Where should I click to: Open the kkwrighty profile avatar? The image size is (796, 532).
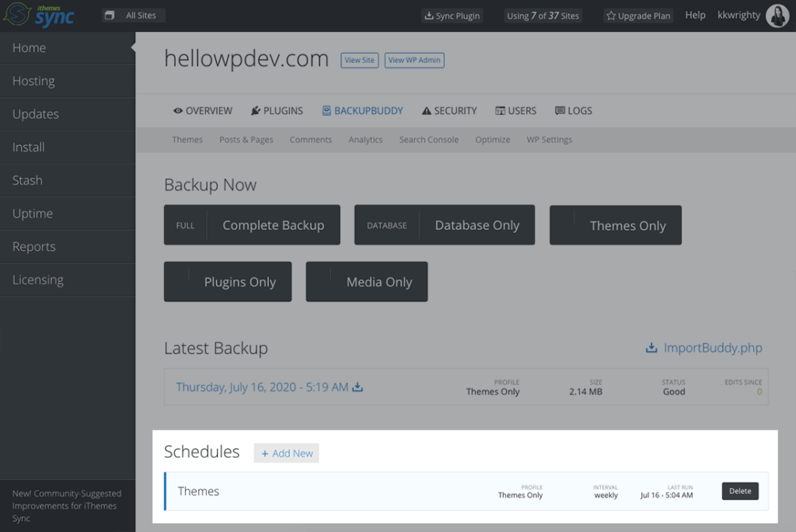pos(777,16)
